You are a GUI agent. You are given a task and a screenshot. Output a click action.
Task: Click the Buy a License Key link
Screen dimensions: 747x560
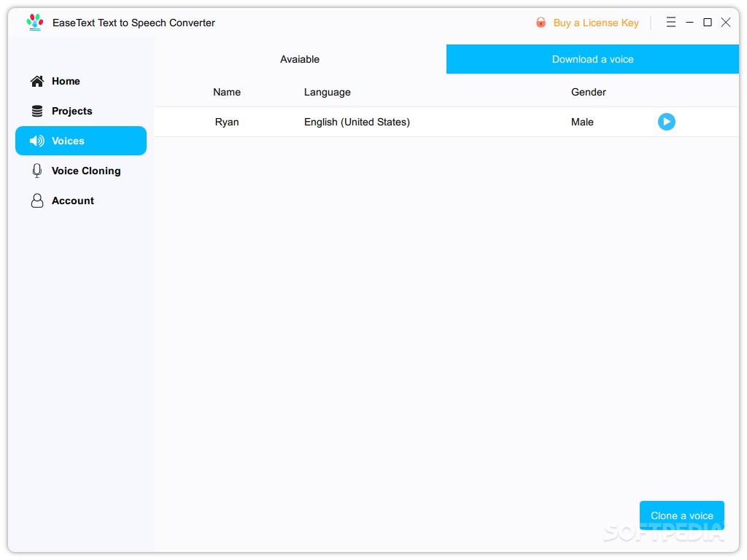pyautogui.click(x=595, y=23)
